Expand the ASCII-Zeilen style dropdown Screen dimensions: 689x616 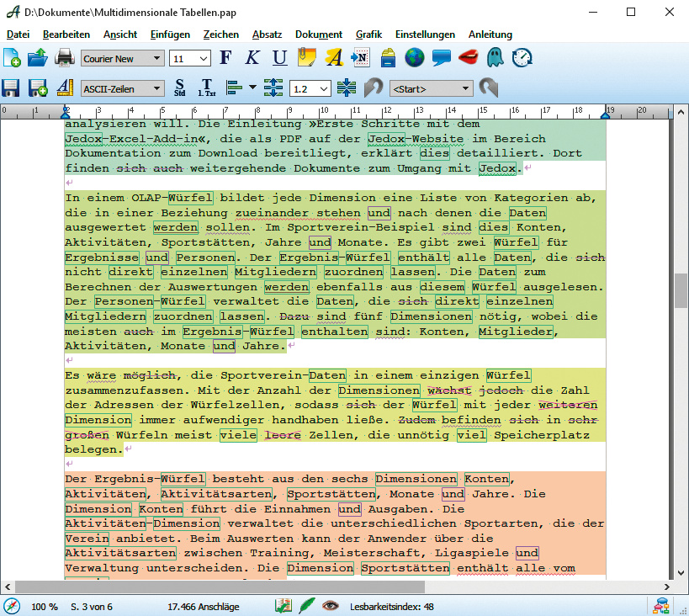157,89
